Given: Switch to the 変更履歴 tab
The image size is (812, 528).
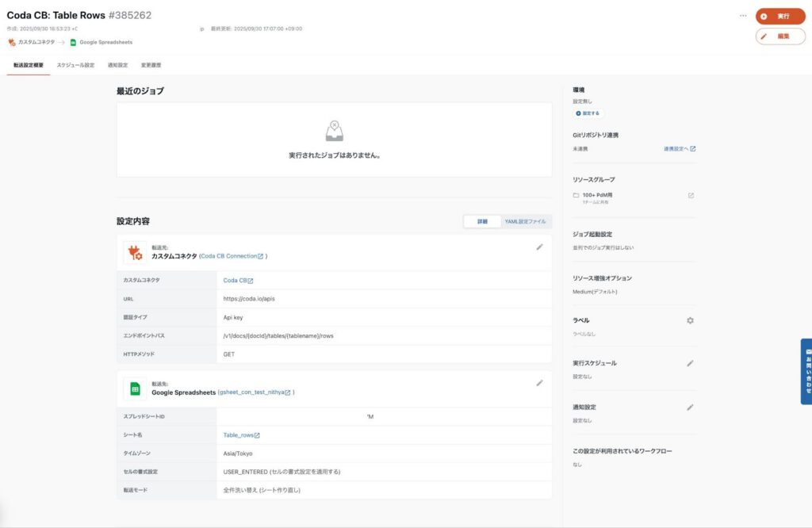Looking at the screenshot, I should pyautogui.click(x=151, y=65).
